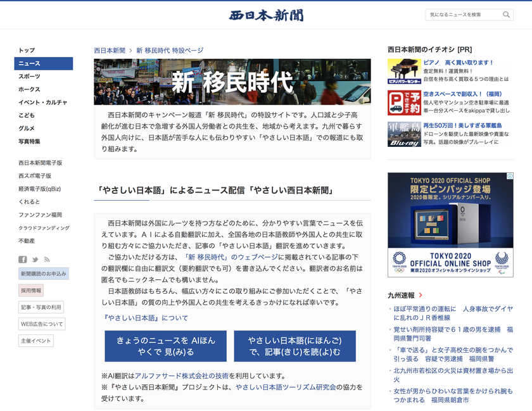Screen dimensions: 532x411
Task: Open 西日本新聞電子版 link
Action: [41, 163]
